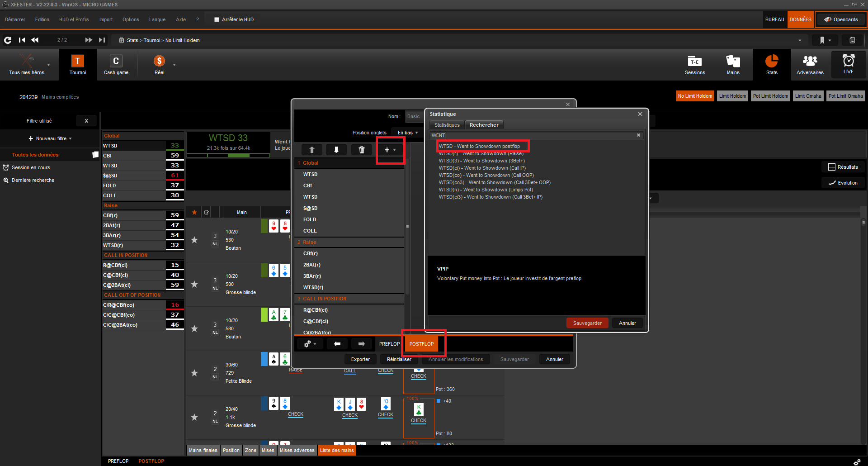Move stat down with the down arrow
Viewport: 868px width, 466px height.
pyautogui.click(x=336, y=150)
